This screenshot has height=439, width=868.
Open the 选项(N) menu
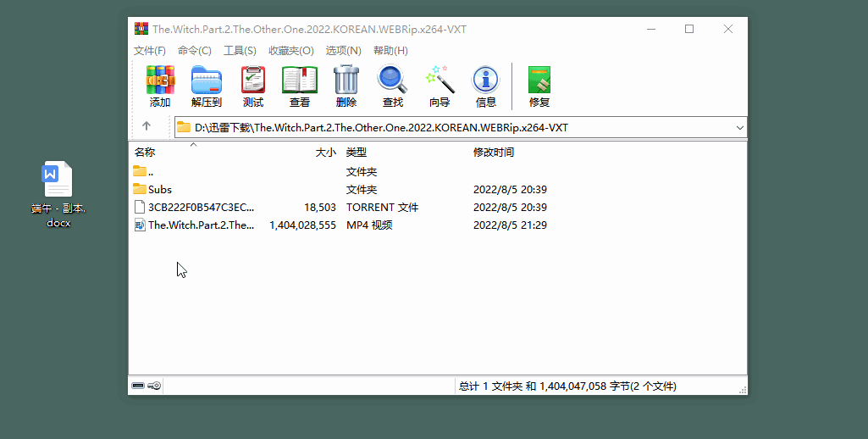click(343, 51)
